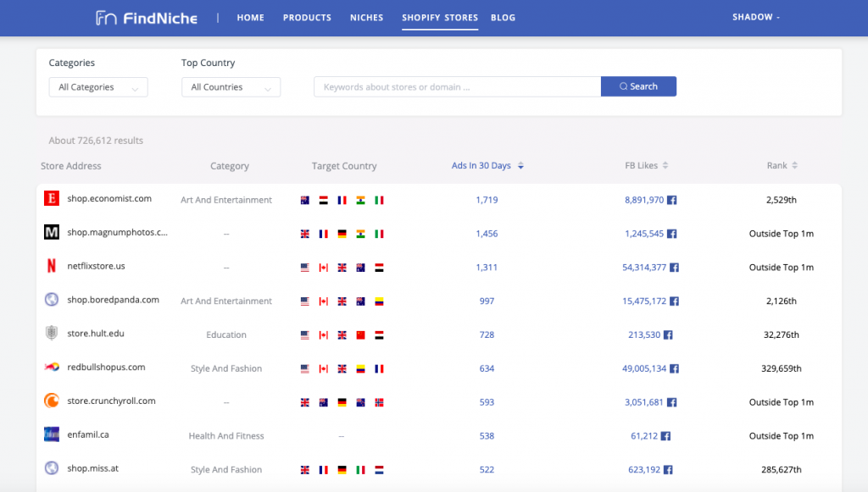Click the Crunchyroll store favicon
The width and height of the screenshot is (868, 492).
tap(52, 401)
